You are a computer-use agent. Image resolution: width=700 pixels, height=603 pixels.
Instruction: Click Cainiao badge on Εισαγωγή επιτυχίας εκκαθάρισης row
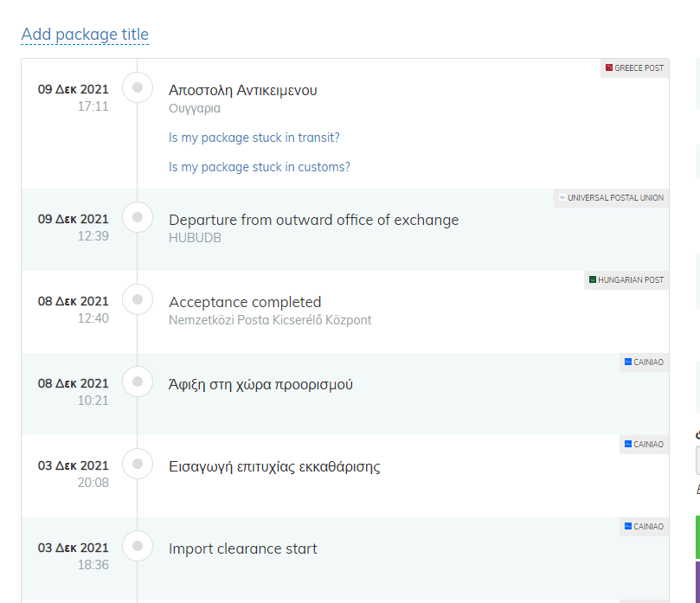tap(644, 444)
